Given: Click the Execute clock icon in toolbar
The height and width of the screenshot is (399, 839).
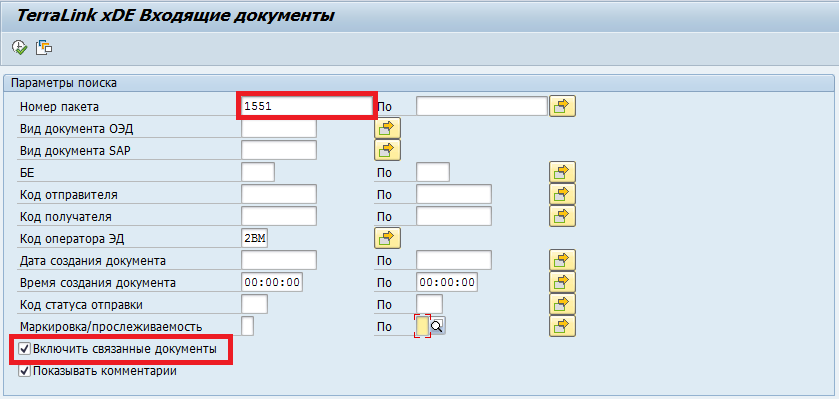Looking at the screenshot, I should [19, 47].
